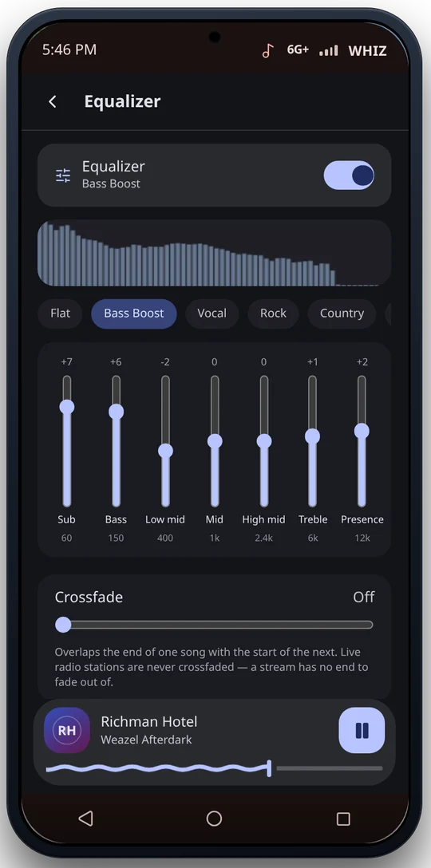
Task: Click the +6 gain value above Bass
Action: [116, 362]
